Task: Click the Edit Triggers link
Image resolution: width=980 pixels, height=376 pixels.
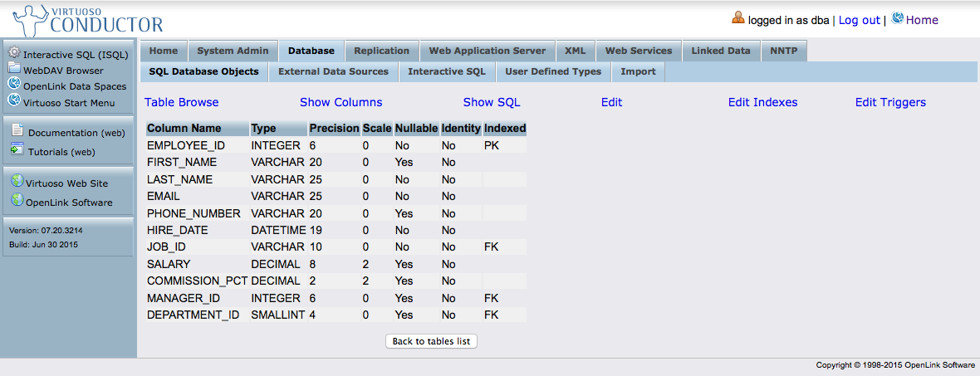Action: tap(890, 102)
